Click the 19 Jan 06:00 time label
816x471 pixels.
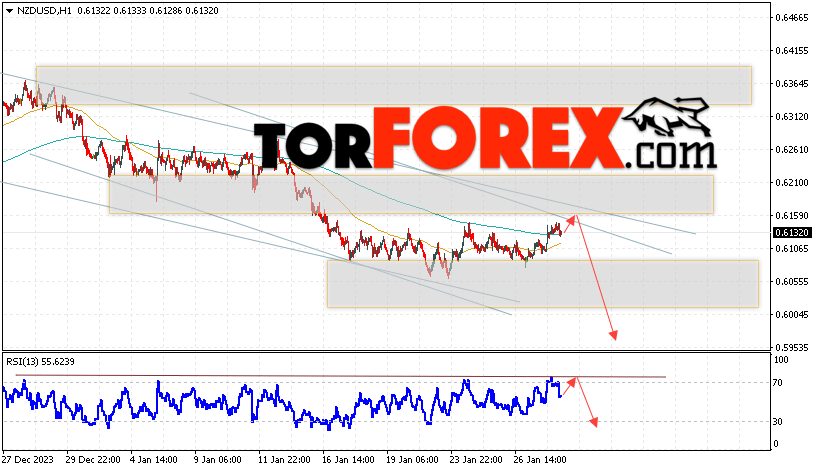pyautogui.click(x=412, y=460)
